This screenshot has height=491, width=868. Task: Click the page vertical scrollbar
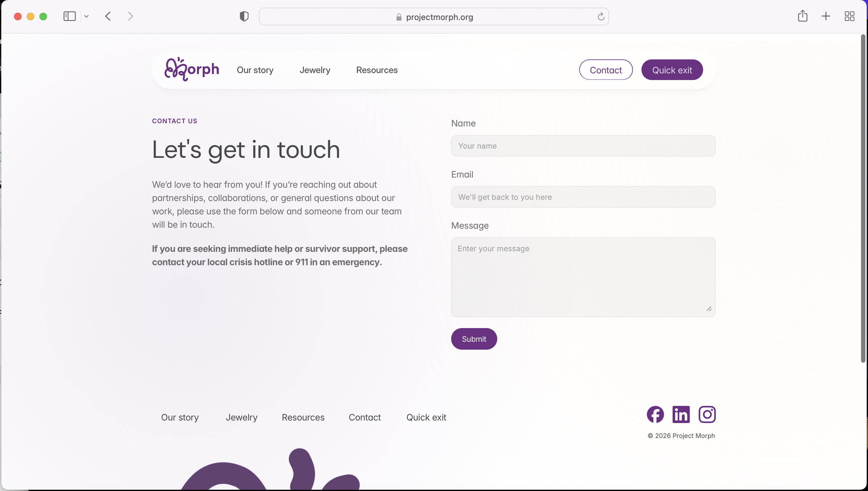tap(863, 198)
